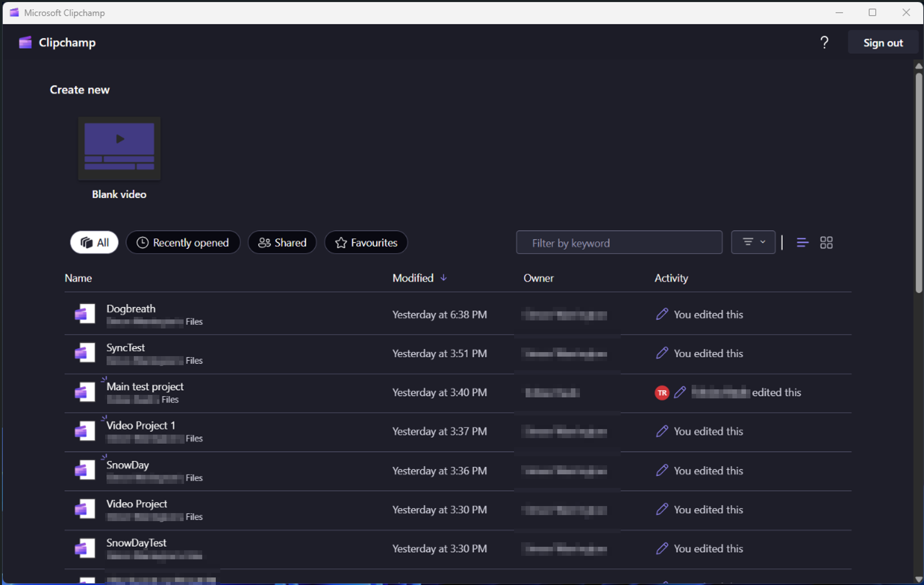Click the edit pencil icon for Video Project at 3:30 PM
The height and width of the screenshot is (585, 924).
[662, 509]
